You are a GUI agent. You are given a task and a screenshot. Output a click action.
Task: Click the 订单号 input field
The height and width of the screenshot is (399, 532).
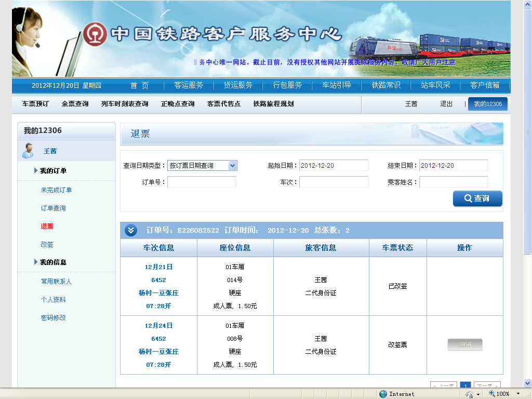(x=202, y=182)
